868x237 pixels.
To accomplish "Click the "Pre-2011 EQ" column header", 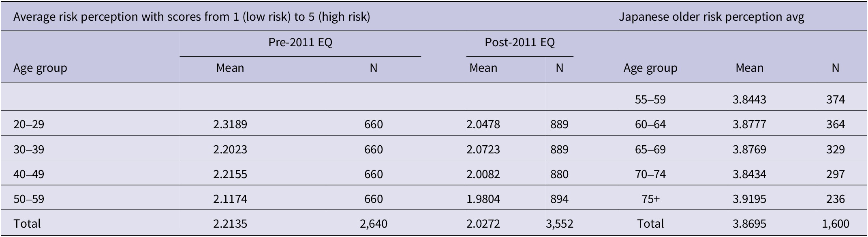I will point(300,43).
